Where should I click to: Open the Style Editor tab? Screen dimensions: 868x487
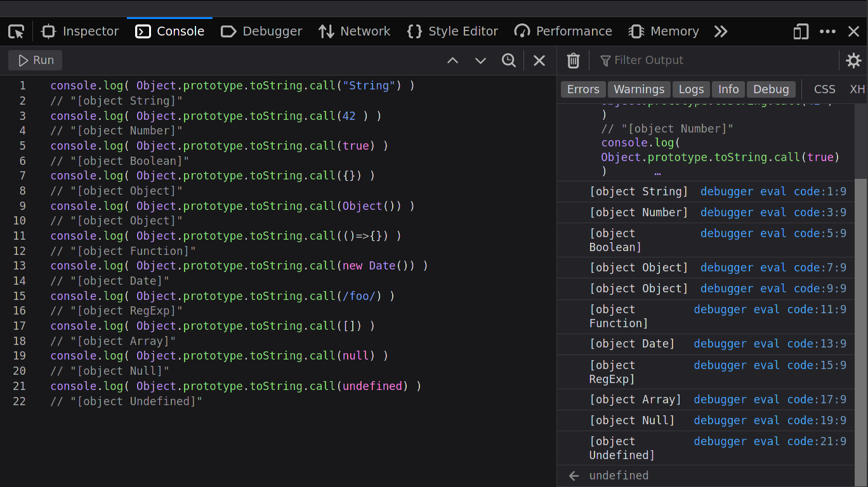(452, 31)
